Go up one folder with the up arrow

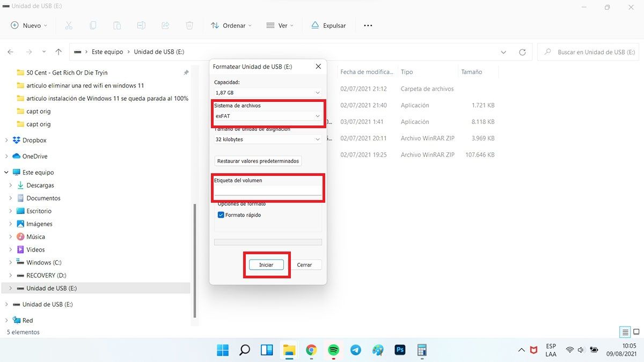click(58, 52)
